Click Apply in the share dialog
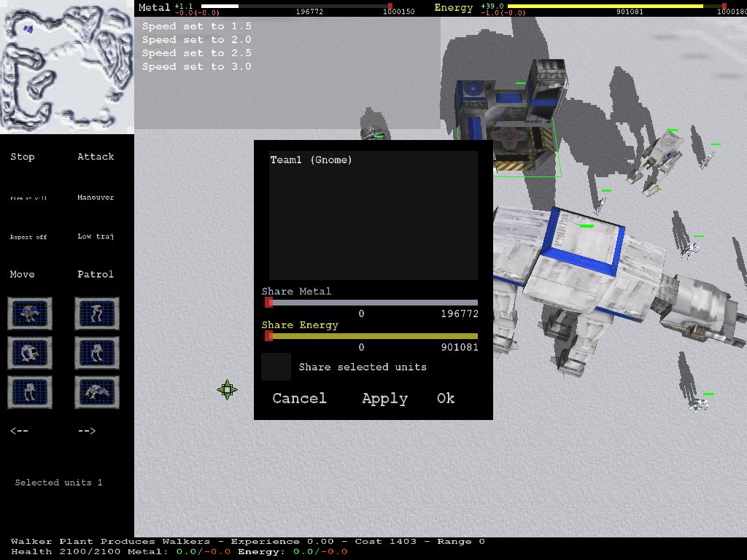 point(385,398)
